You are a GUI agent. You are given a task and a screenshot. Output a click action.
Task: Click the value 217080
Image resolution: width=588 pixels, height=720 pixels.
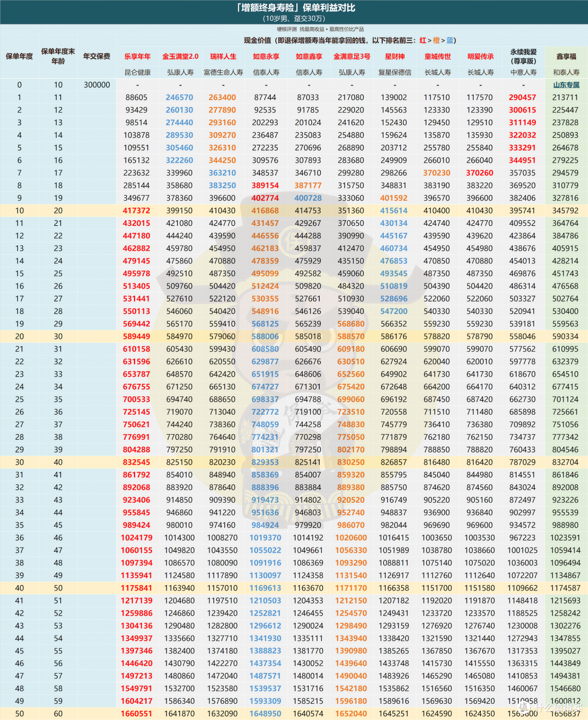pos(351,97)
